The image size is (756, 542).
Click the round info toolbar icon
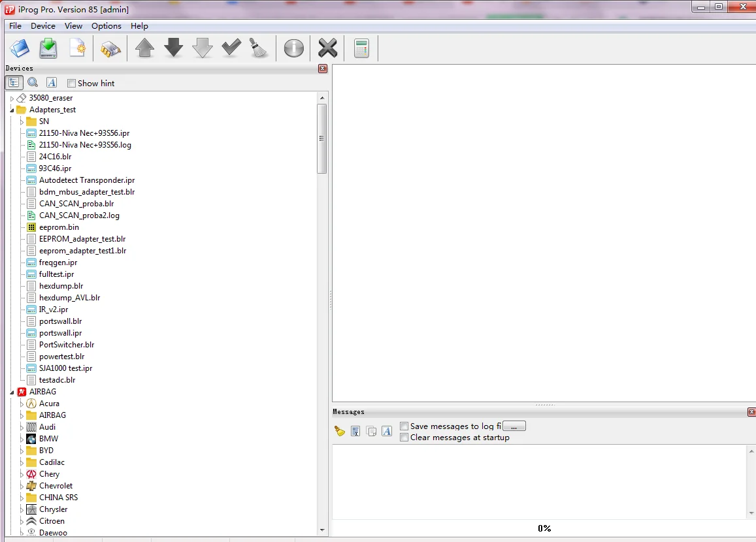[x=293, y=48]
